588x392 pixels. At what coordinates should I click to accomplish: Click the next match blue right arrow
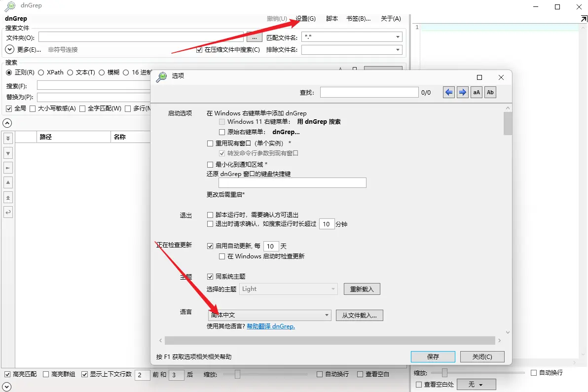(x=462, y=92)
